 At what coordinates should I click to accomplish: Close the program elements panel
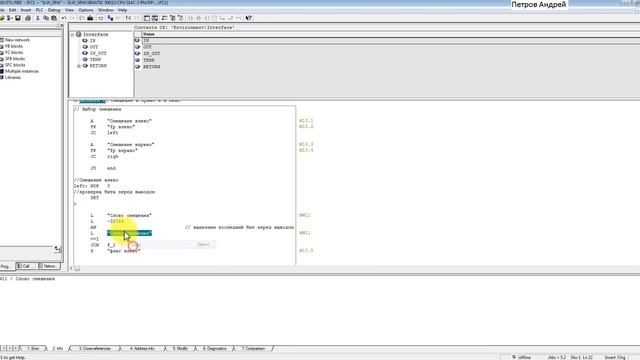[x=62, y=25]
